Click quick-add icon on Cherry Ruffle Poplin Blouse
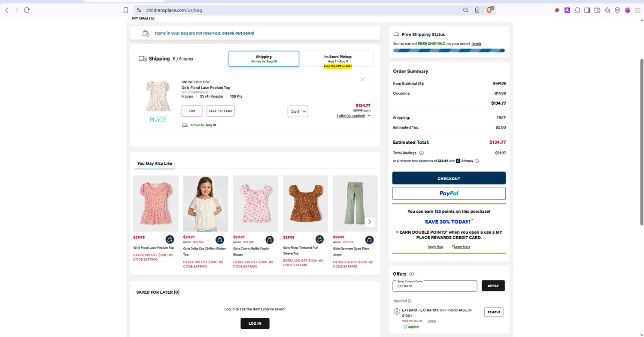This screenshot has width=644, height=337. 270,239
